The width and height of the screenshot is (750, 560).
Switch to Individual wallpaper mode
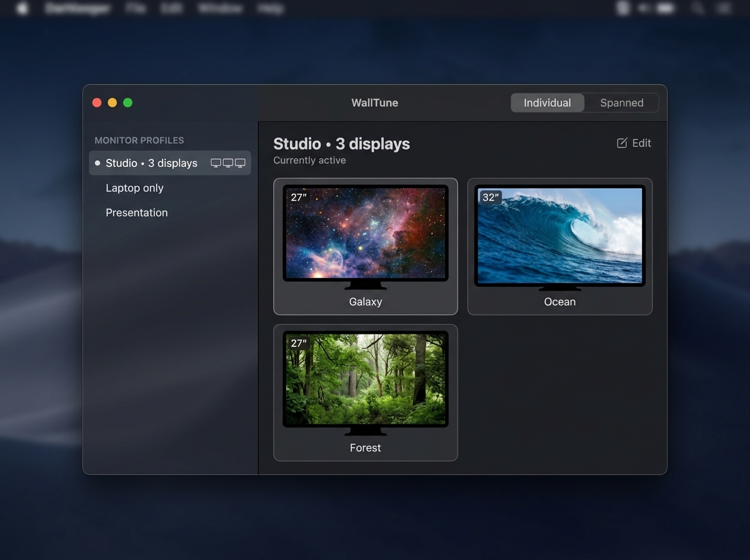(x=547, y=103)
